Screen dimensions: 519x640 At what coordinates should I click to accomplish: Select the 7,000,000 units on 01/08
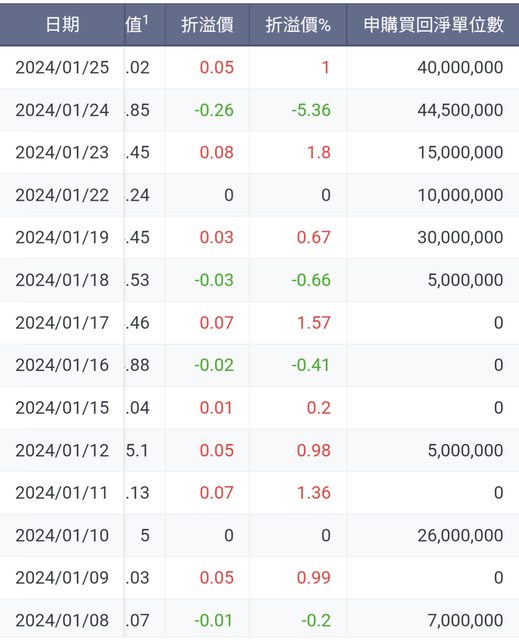click(465, 620)
